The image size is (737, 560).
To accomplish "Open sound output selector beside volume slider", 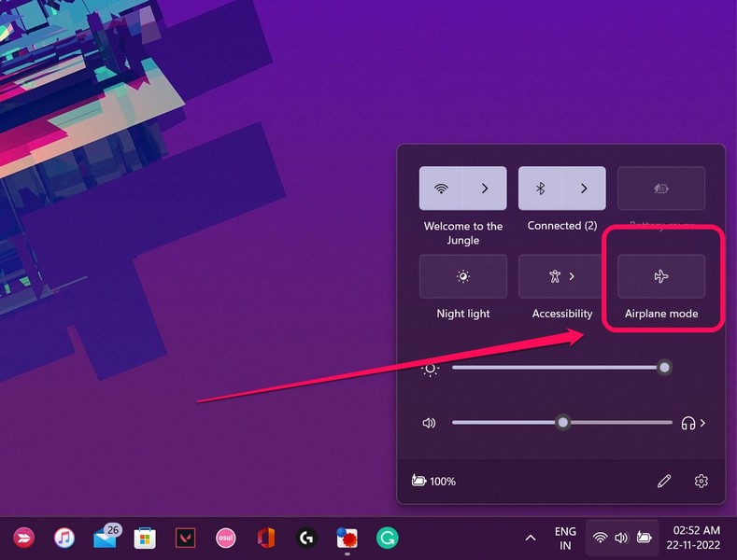I will (x=693, y=423).
